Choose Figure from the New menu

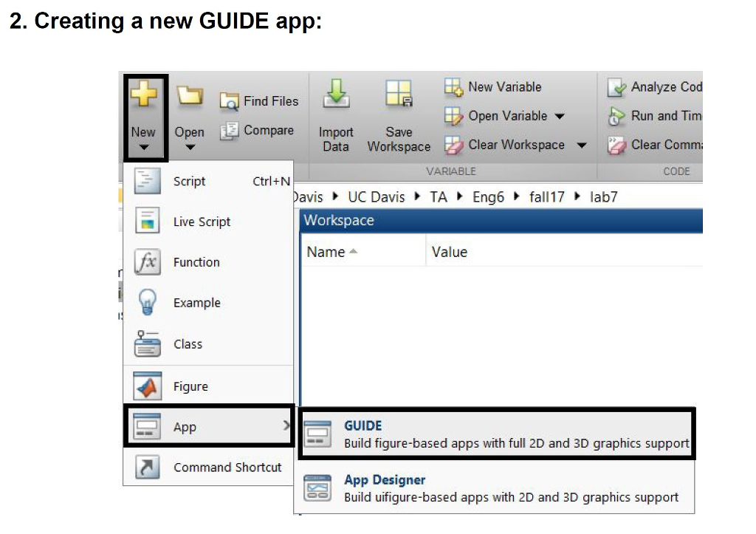[208, 386]
